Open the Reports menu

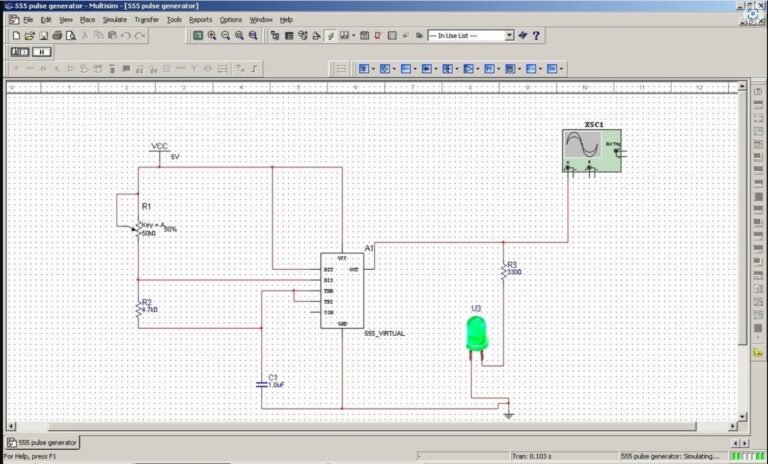tap(200, 20)
